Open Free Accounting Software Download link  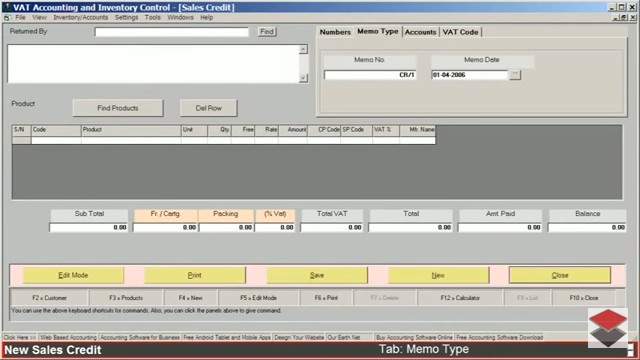click(500, 338)
